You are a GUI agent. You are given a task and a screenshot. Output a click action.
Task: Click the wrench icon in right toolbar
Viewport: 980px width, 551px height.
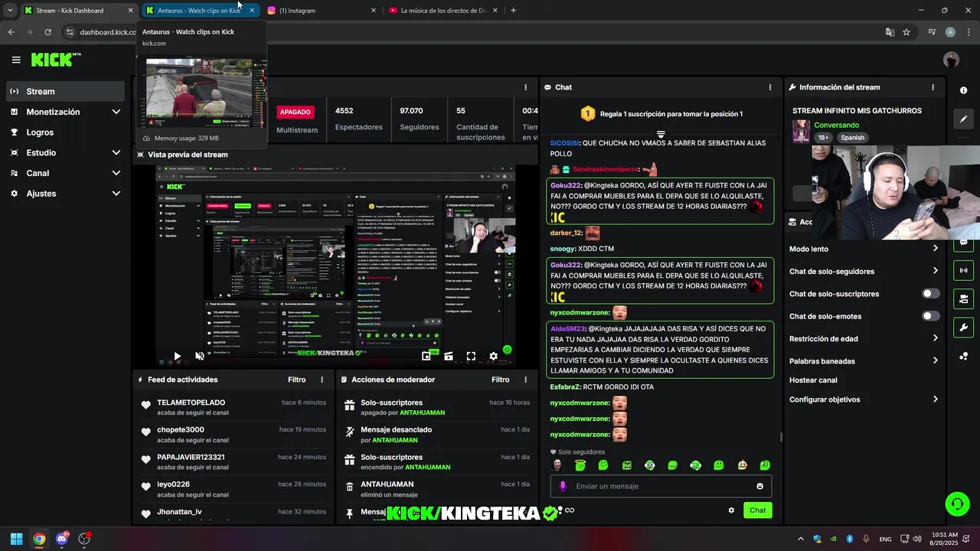point(963,328)
